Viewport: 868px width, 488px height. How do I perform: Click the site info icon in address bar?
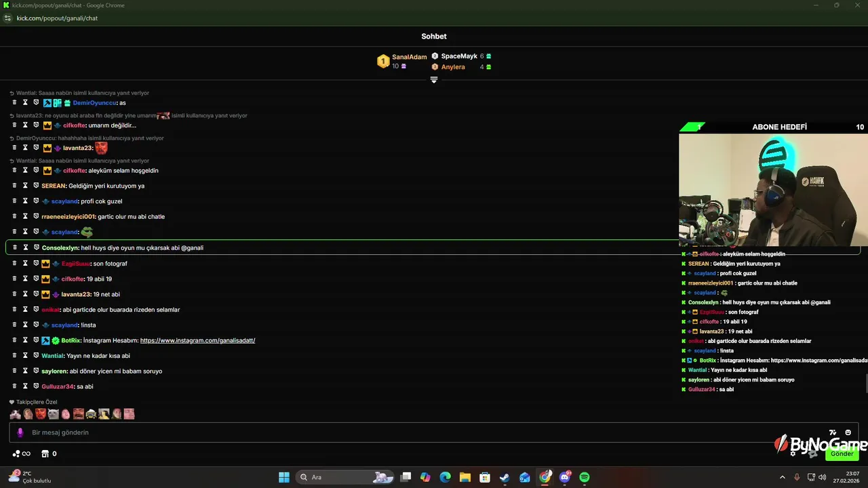[x=7, y=18]
